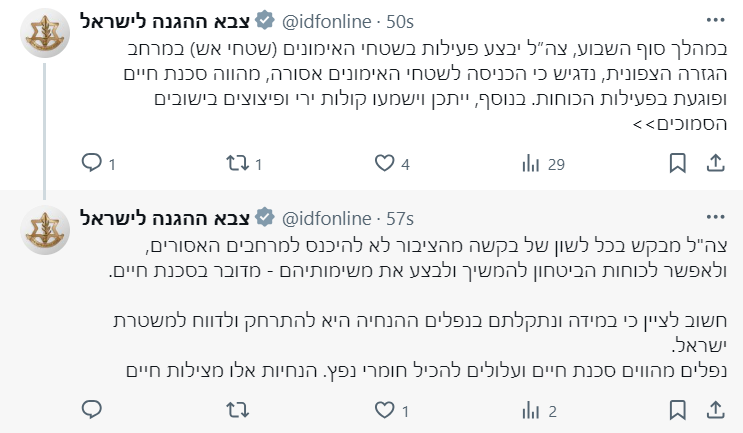This screenshot has width=743, height=433.
Task: View analytics of tweet with 29 views
Action: click(530, 163)
